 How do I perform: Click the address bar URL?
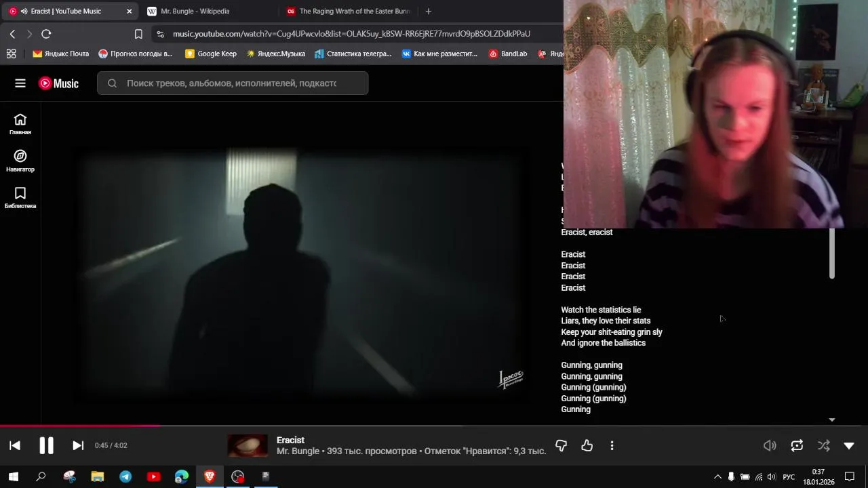tap(351, 34)
